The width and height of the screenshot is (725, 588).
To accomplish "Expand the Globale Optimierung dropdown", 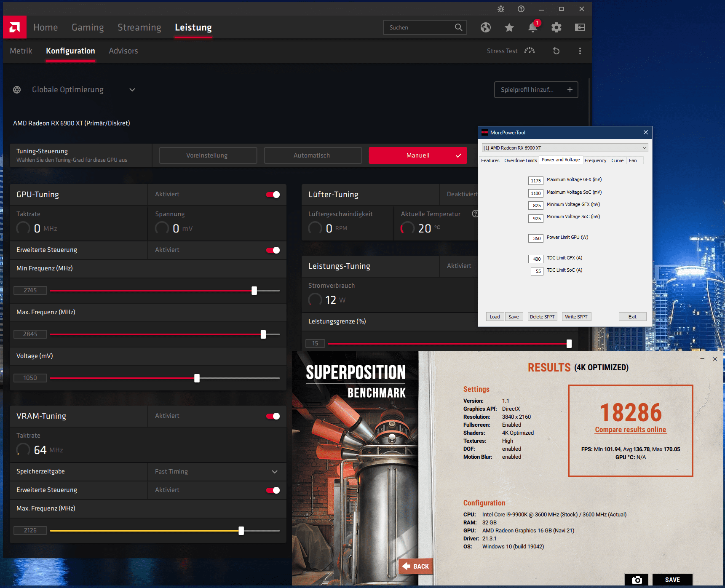I will (132, 90).
